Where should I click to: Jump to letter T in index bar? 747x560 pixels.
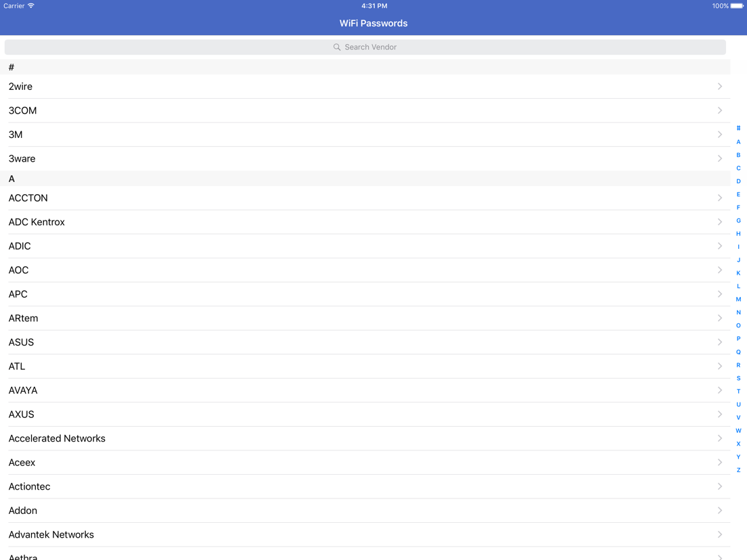coord(738,391)
